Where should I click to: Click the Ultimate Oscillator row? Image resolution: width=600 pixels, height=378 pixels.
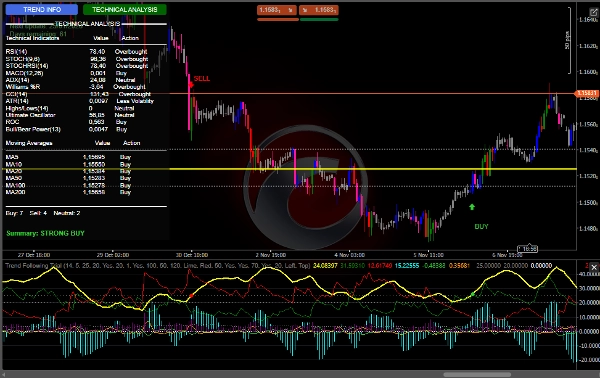70,115
